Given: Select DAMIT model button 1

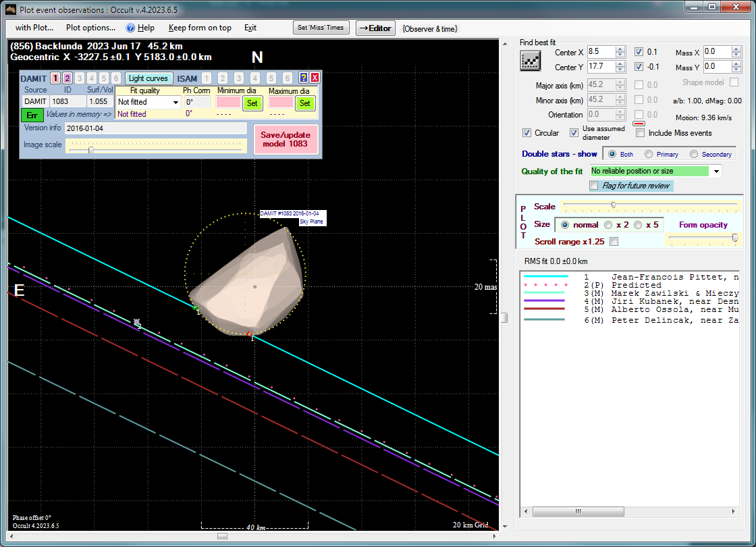Looking at the screenshot, I should pyautogui.click(x=55, y=78).
